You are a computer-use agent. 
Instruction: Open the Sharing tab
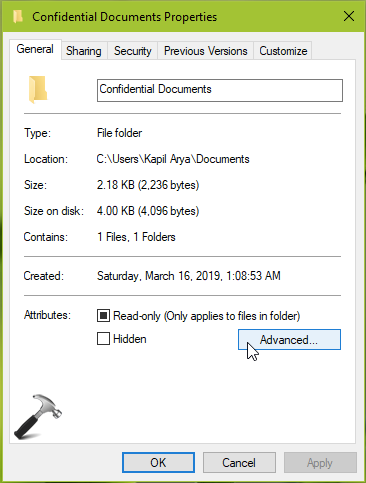click(x=84, y=51)
